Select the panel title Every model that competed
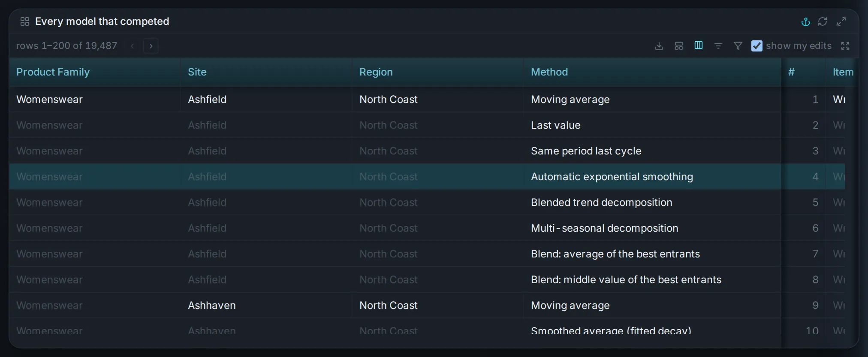The width and height of the screenshot is (868, 357). pos(102,21)
